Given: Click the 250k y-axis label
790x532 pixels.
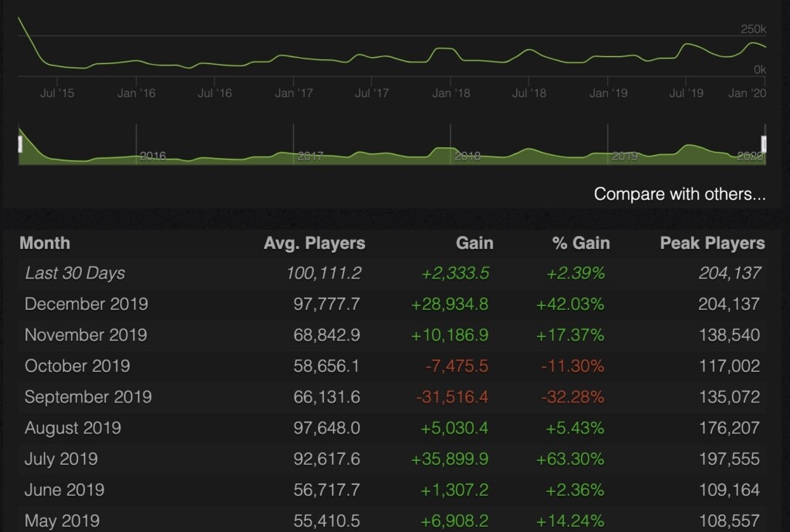Looking at the screenshot, I should (753, 29).
